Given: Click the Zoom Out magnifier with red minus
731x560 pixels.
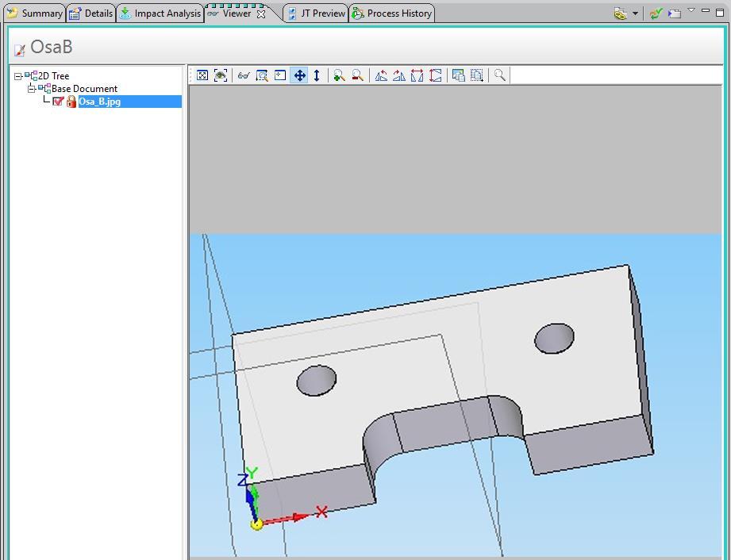Looking at the screenshot, I should point(358,75).
